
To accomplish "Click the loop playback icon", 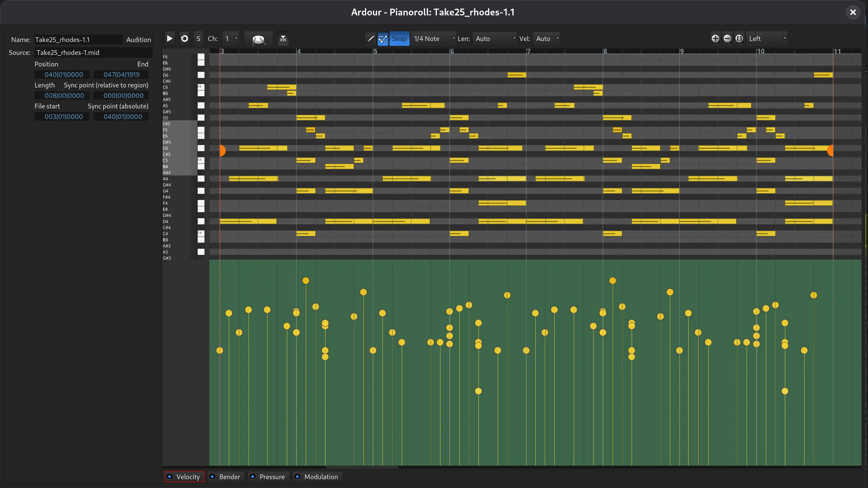I will (184, 39).
